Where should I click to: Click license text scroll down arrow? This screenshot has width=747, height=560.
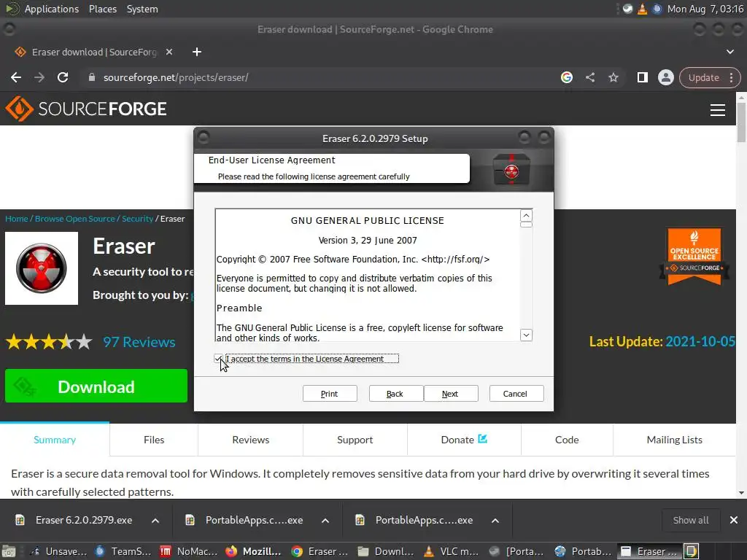point(526,335)
